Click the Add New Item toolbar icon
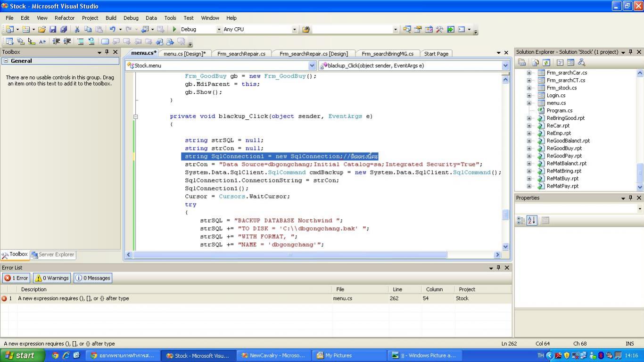This screenshot has height=362, width=644. (x=26, y=29)
